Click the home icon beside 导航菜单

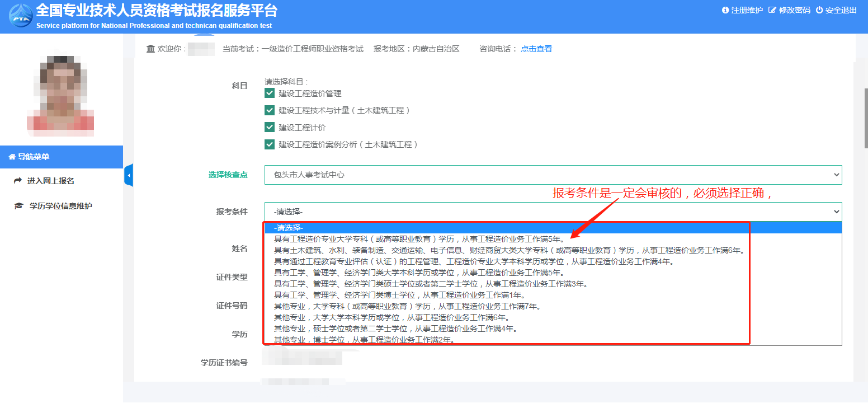click(12, 157)
